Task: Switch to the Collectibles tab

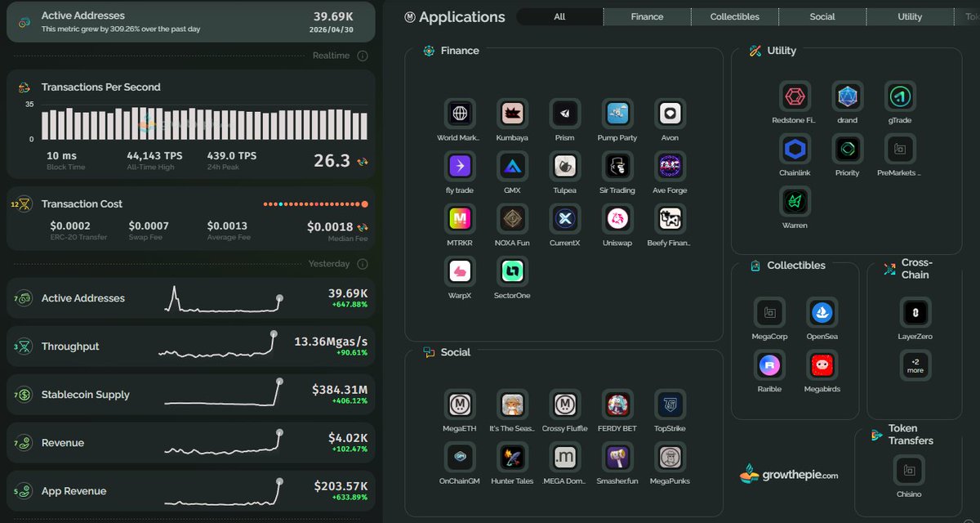Action: pos(734,16)
